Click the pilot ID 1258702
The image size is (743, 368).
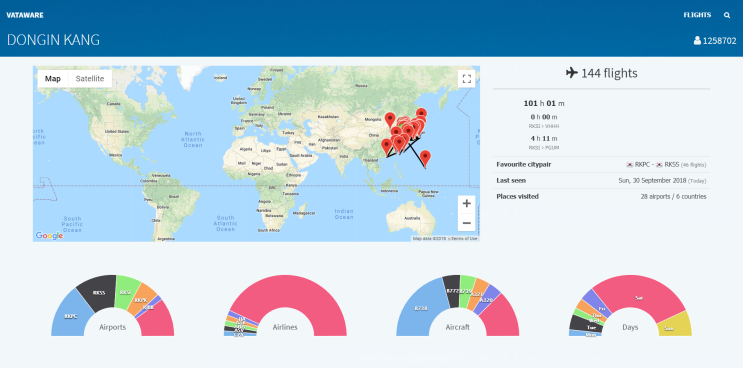pos(719,41)
